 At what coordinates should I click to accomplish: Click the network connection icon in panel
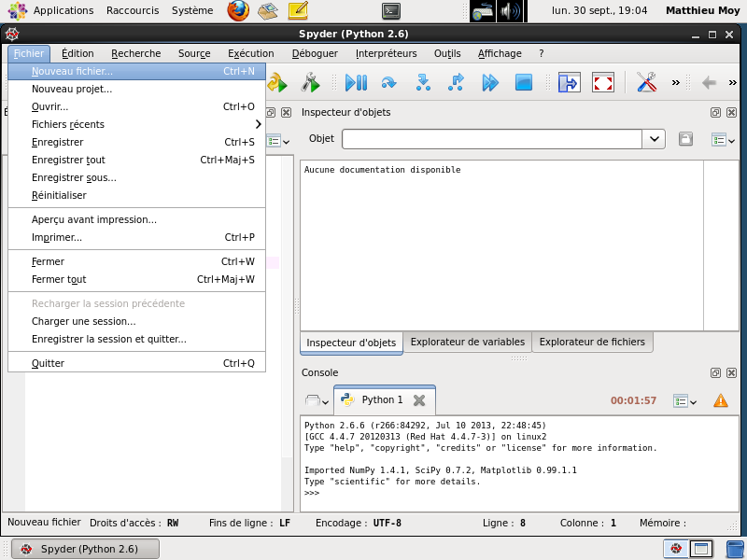483,11
